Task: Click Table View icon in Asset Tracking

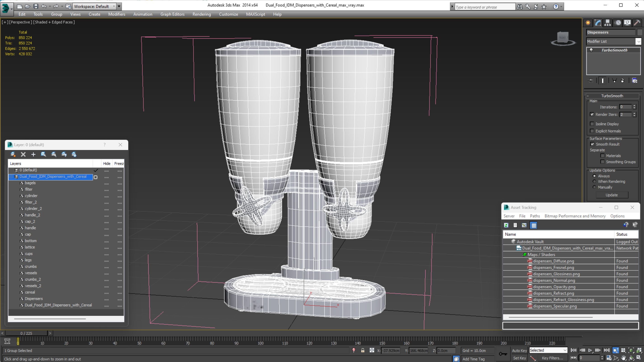Action: tap(534, 225)
